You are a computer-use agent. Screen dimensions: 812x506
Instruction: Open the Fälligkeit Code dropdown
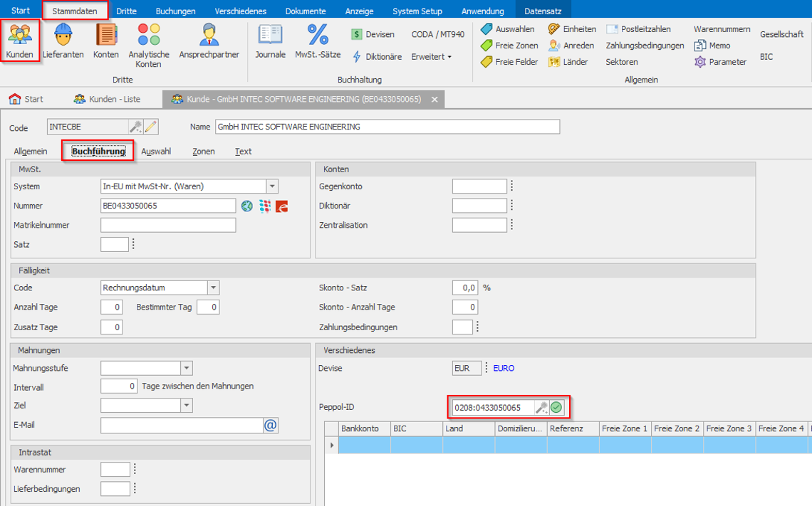[213, 288]
